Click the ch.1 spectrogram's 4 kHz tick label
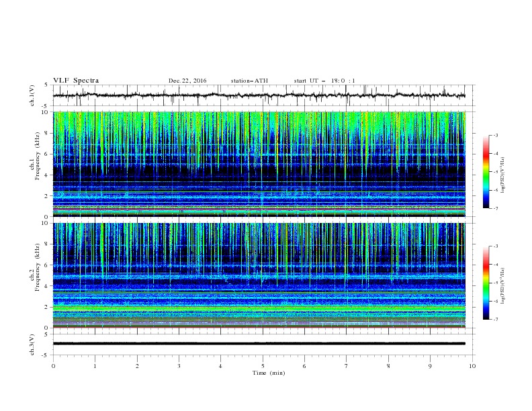This screenshot has height=411, width=532. (47, 175)
